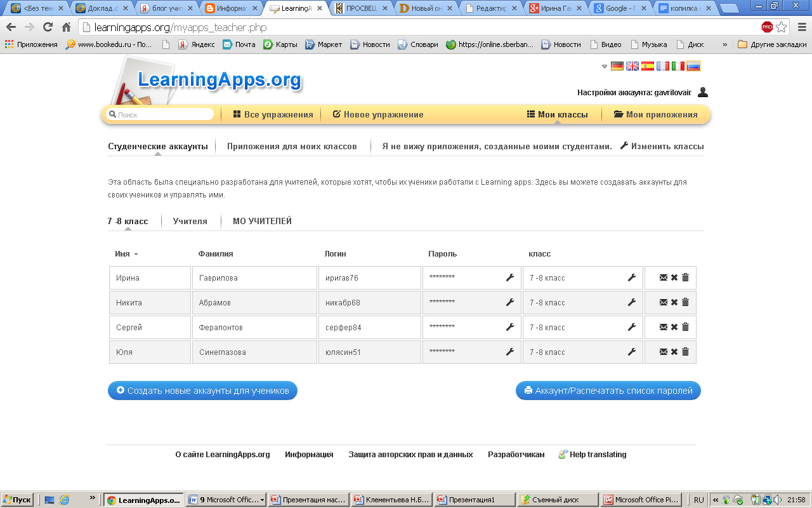Screen dimensions: 812x508
Task: Switch site language to French flag
Action: coord(663,66)
